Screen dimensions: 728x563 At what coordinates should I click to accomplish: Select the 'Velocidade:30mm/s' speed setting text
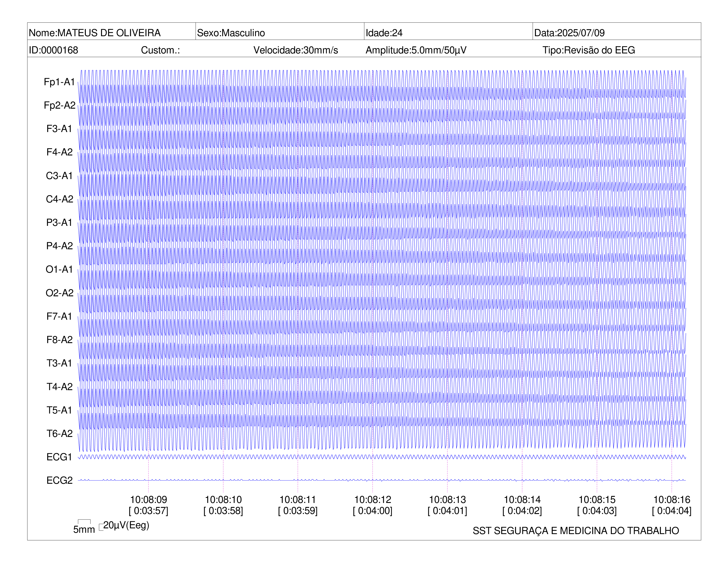coord(296,50)
